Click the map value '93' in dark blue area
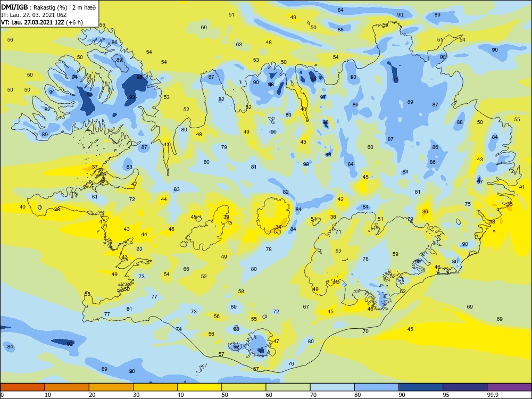This screenshot has width=532, height=399. coord(132,97)
